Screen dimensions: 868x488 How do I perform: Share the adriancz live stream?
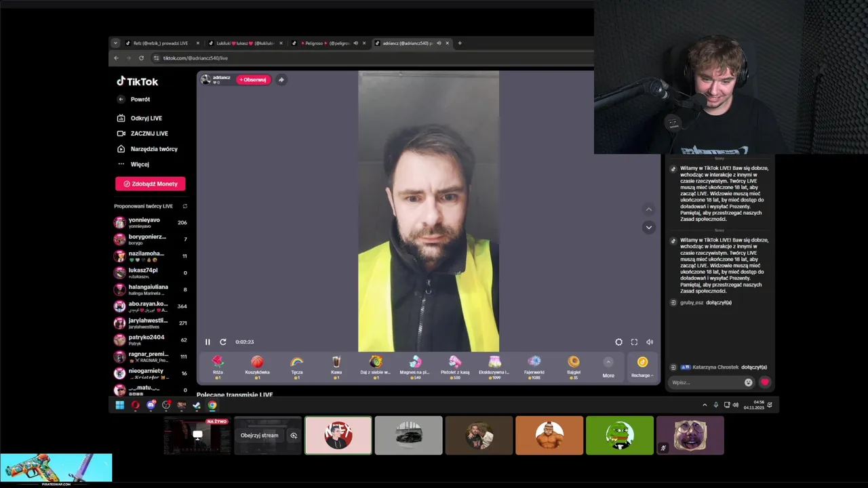[281, 79]
